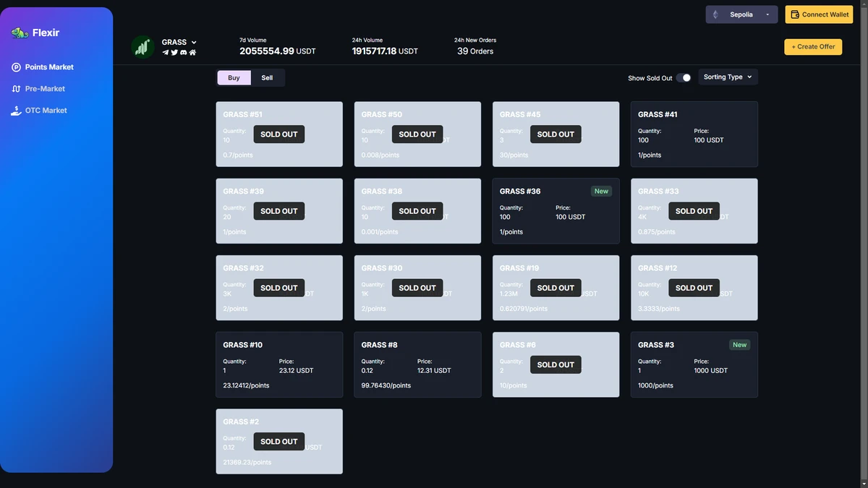The height and width of the screenshot is (488, 868).
Task: Open the Sepolia network dropdown
Action: [x=741, y=14]
